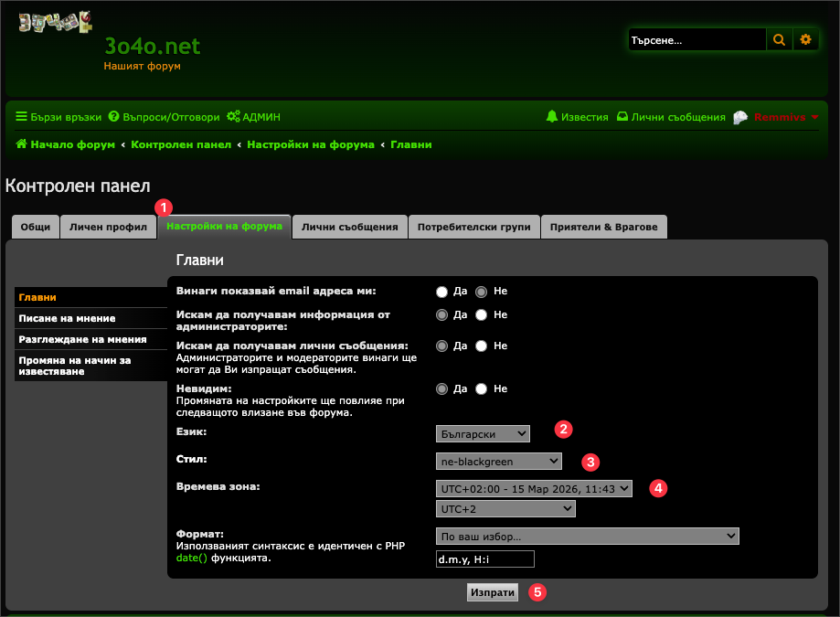Switch to Потребителски групи tab

point(474,227)
